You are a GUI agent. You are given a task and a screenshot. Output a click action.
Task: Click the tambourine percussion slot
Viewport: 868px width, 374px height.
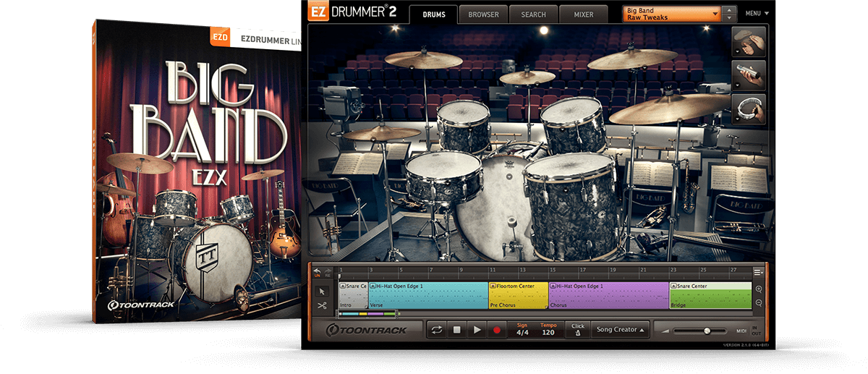coord(748,109)
